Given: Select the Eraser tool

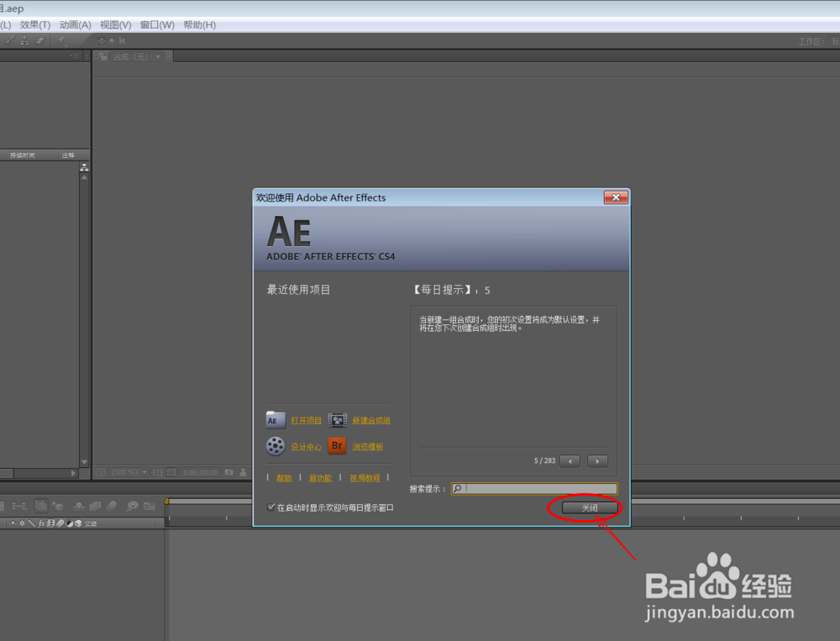Looking at the screenshot, I should click(x=40, y=40).
